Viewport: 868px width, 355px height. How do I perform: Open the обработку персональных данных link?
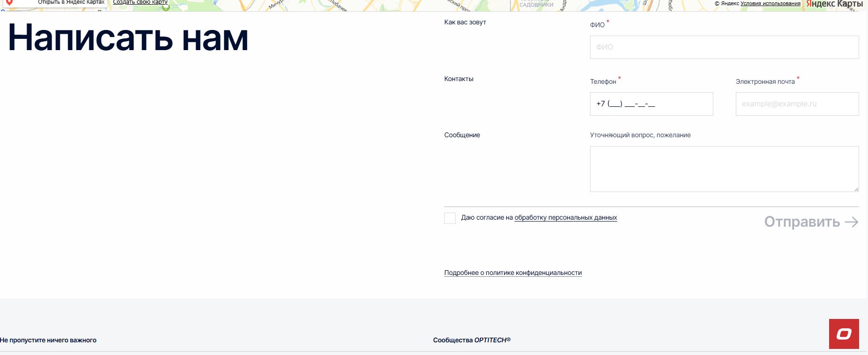coord(566,217)
